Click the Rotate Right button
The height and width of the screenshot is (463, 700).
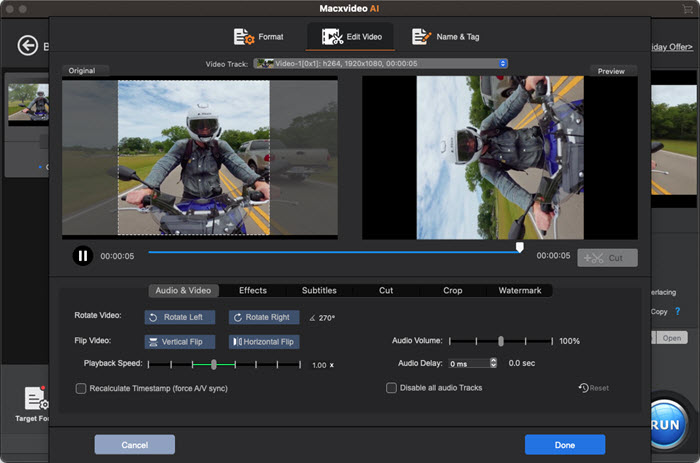click(264, 317)
